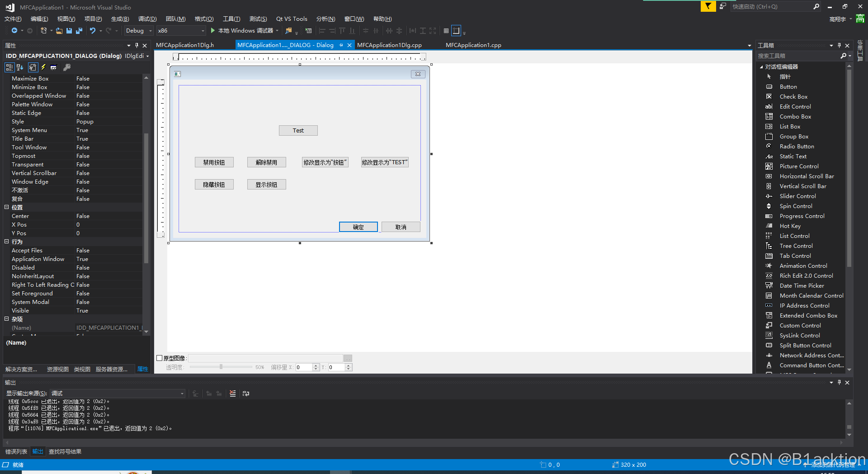Save the current file via toolbar icon
The width and height of the screenshot is (868, 474).
69,31
